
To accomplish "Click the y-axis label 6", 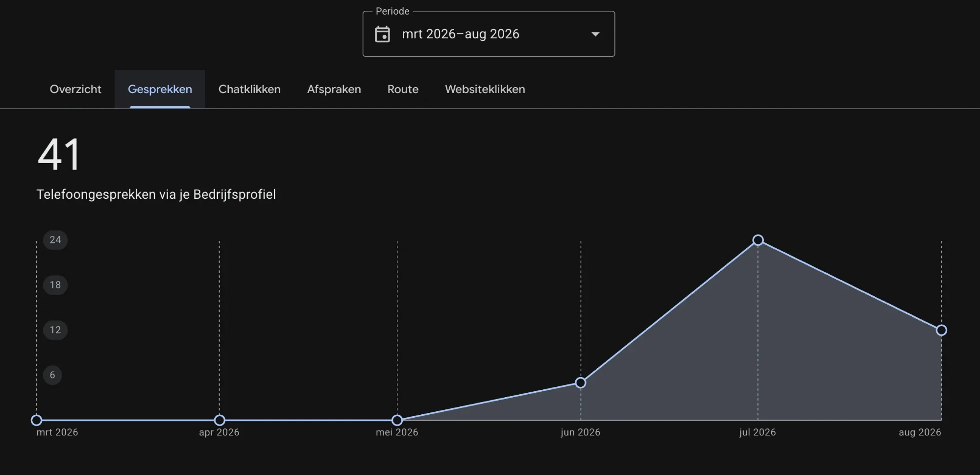I will tap(52, 375).
